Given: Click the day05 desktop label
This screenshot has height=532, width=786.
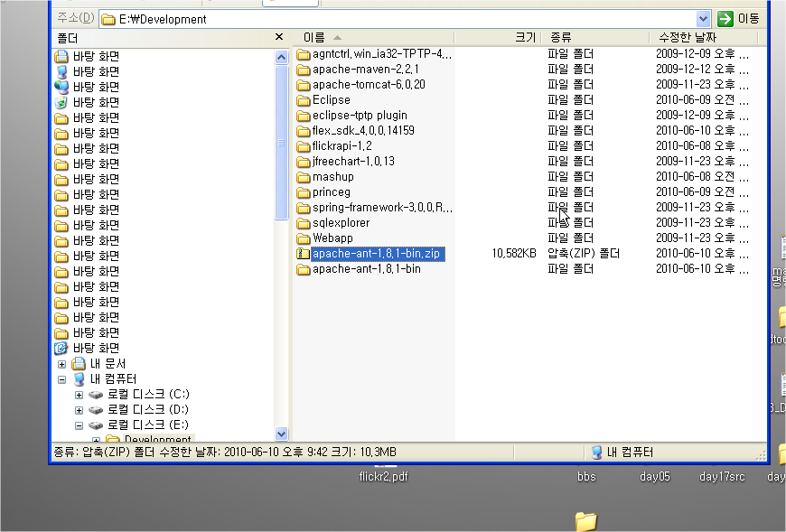Looking at the screenshot, I should [655, 476].
